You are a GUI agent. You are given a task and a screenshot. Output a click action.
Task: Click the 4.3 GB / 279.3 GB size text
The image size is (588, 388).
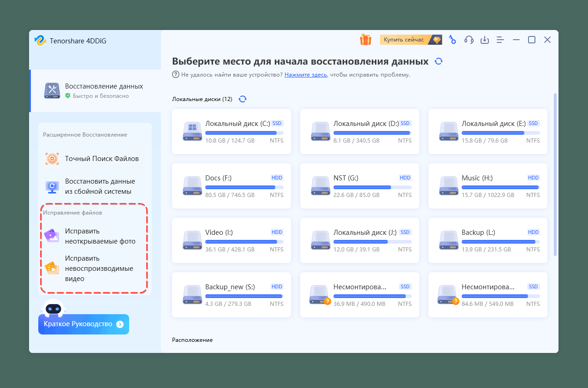coord(228,304)
